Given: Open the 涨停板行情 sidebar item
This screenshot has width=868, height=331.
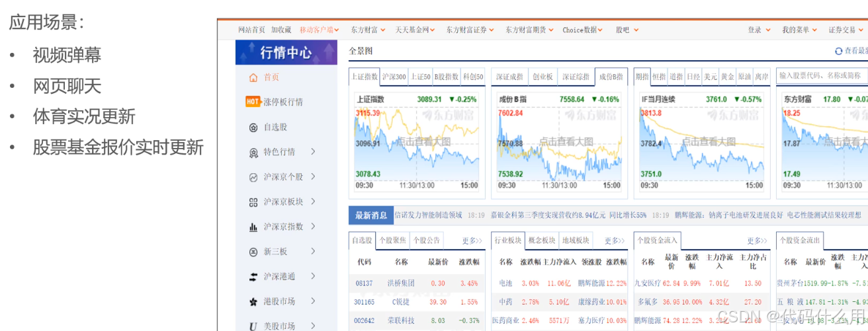Looking at the screenshot, I should (x=283, y=102).
